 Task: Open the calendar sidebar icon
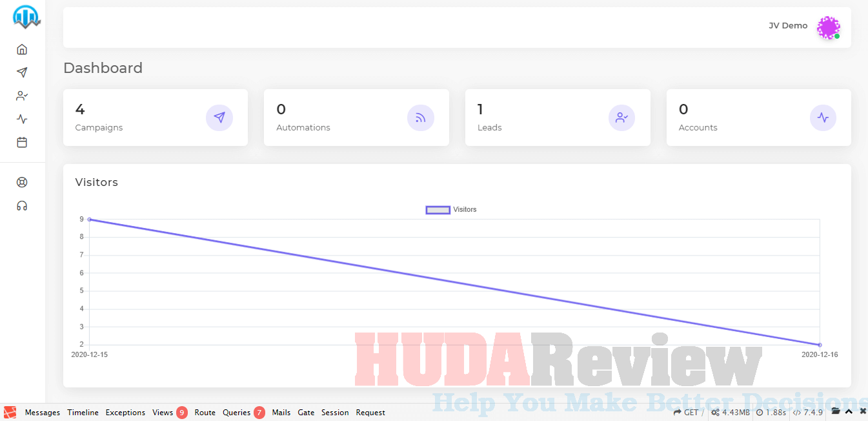coord(22,142)
